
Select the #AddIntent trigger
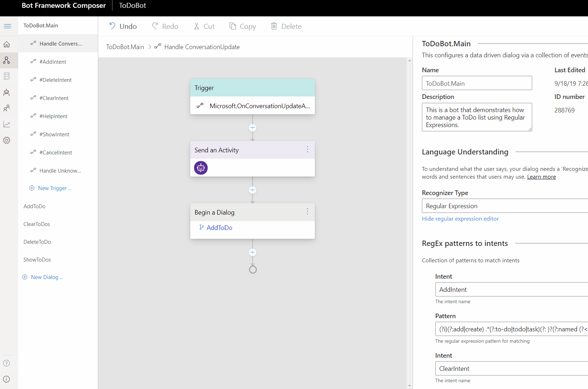[x=58, y=62]
